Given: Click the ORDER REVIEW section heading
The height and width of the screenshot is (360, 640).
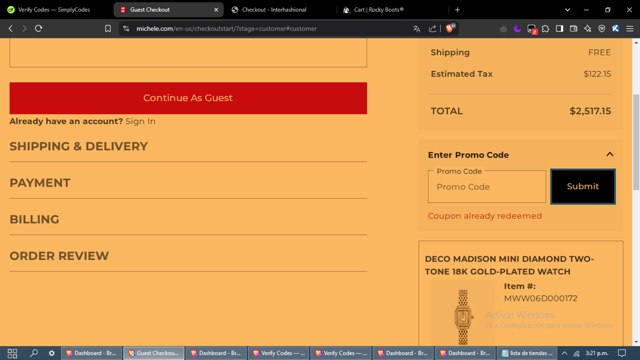Looking at the screenshot, I should pyautogui.click(x=59, y=256).
